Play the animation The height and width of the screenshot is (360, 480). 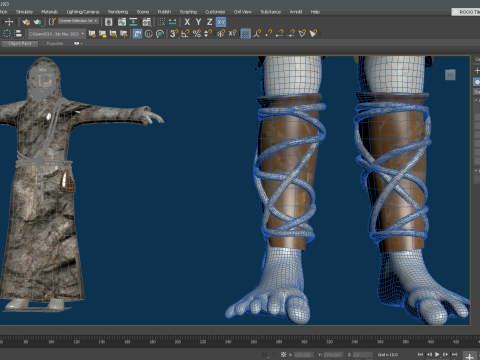tap(437, 354)
